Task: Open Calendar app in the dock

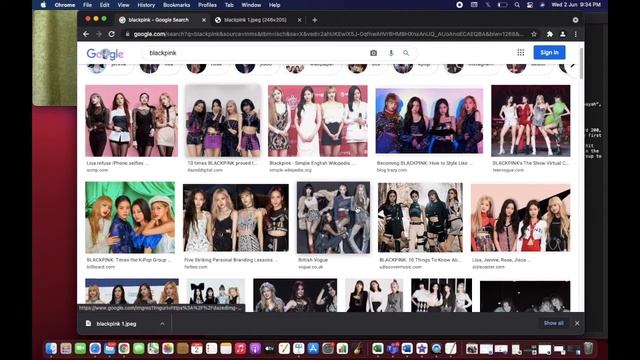Action: click(x=197, y=348)
